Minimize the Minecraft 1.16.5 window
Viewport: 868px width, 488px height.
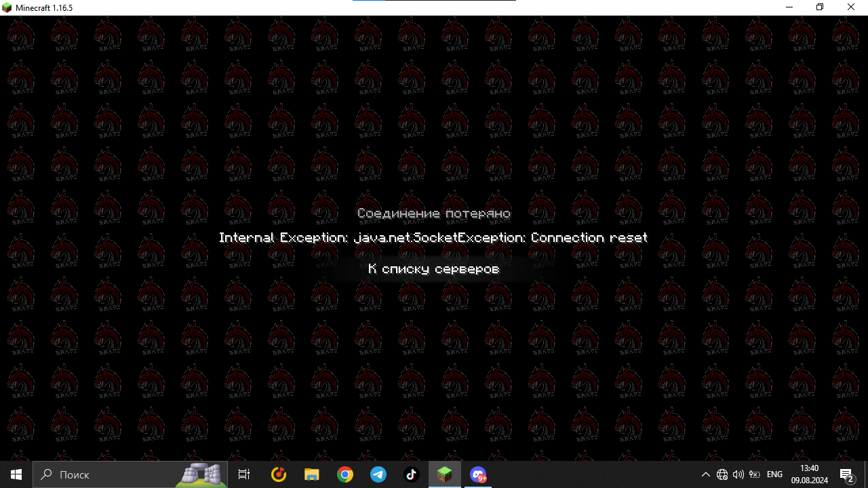(x=789, y=7)
